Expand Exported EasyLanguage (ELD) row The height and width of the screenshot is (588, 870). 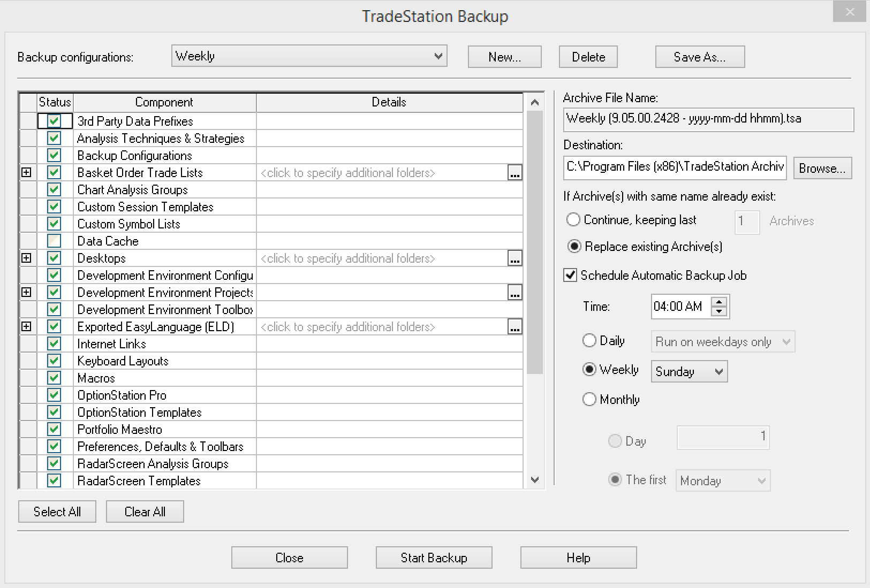[x=26, y=326]
